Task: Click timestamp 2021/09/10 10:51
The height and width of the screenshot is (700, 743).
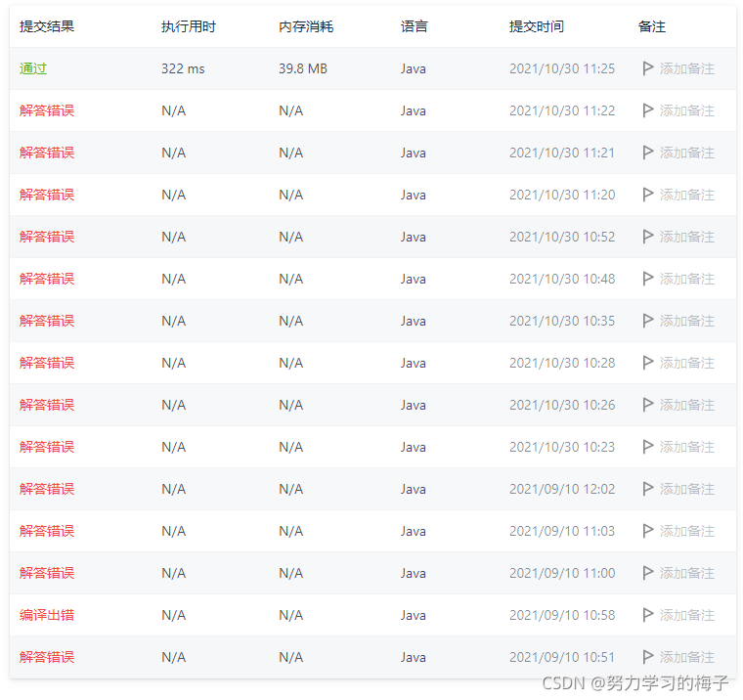Action: point(562,657)
